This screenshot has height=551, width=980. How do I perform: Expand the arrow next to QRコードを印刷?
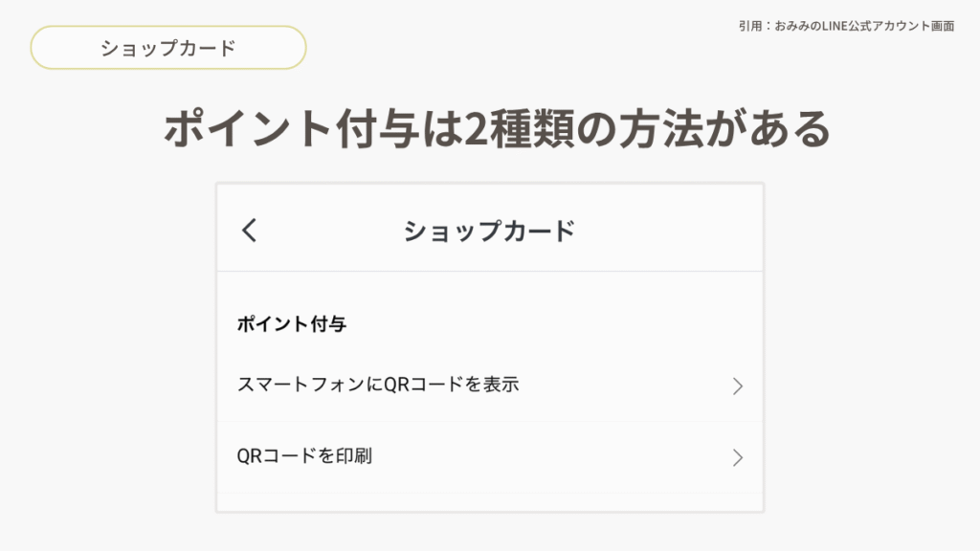(737, 457)
